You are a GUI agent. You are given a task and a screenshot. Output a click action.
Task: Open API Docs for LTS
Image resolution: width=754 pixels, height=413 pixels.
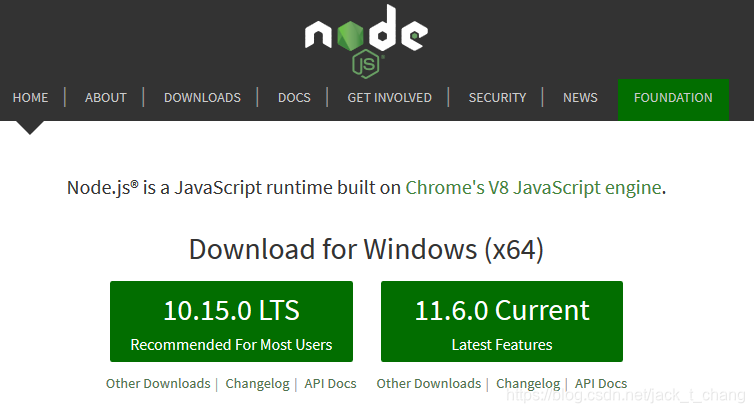click(x=330, y=384)
